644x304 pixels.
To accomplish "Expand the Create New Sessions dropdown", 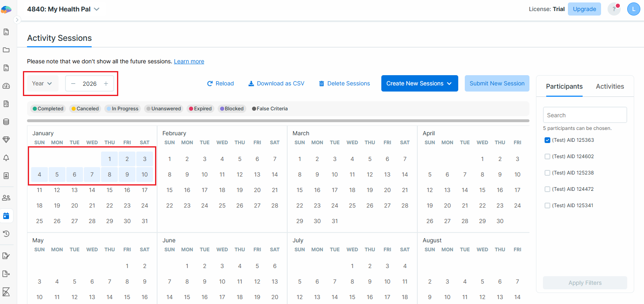I will [x=419, y=83].
